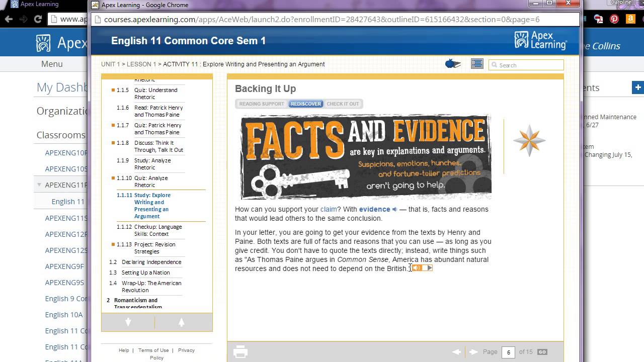Print the page with the printer icon

click(x=240, y=352)
